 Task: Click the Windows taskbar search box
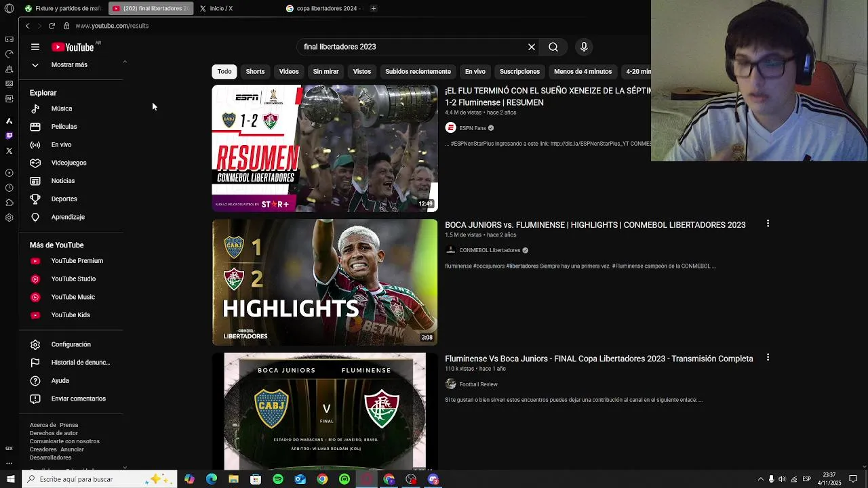100,479
